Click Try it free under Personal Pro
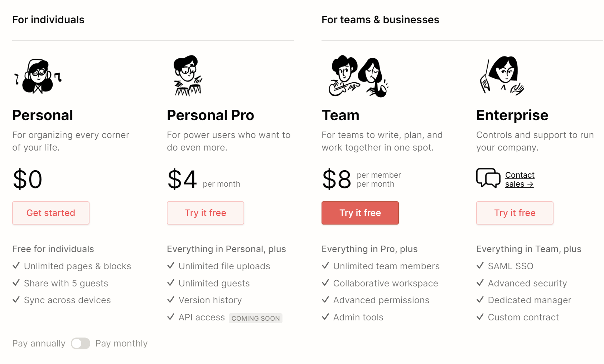Screen dimensions: 604x364 tap(206, 213)
